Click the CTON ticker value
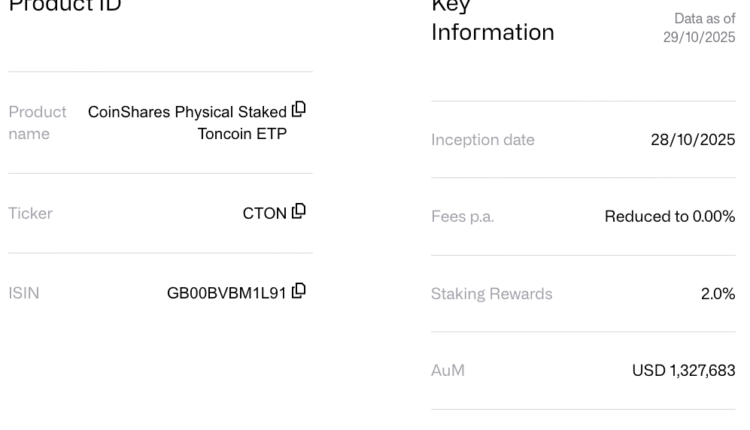This screenshot has width=750, height=430. [264, 212]
